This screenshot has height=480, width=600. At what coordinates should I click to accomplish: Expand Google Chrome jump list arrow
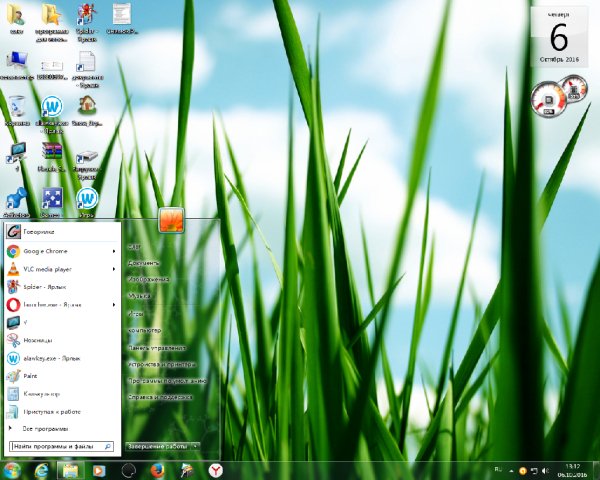[114, 251]
